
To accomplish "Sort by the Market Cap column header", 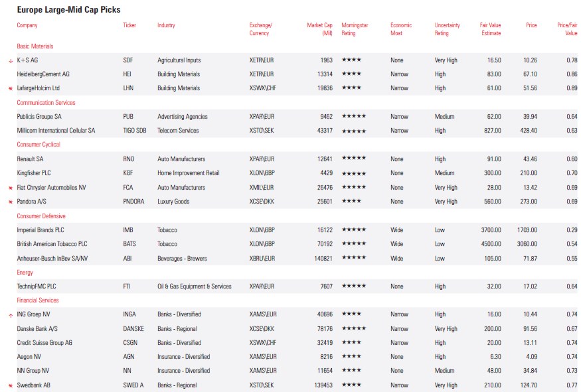I will 319,29.
